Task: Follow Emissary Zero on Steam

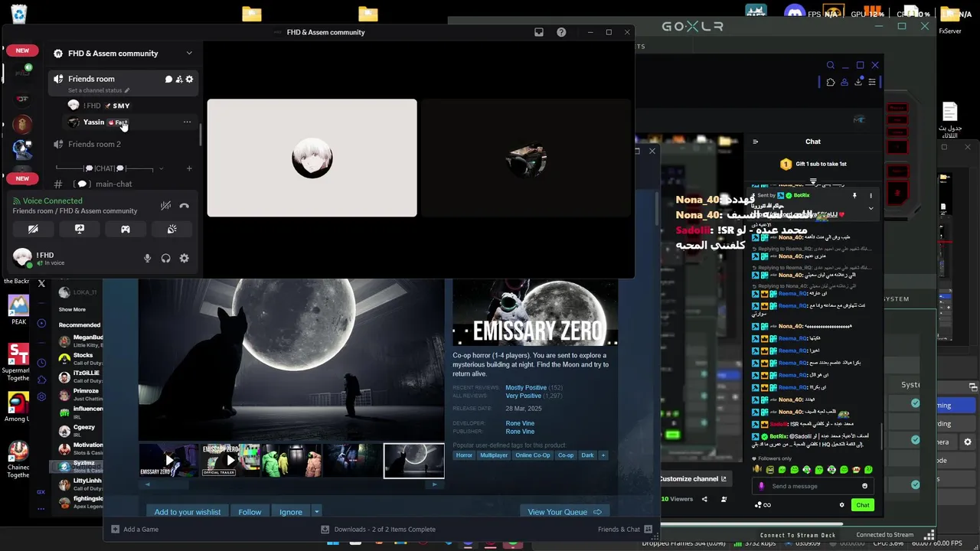Action: coord(250,512)
